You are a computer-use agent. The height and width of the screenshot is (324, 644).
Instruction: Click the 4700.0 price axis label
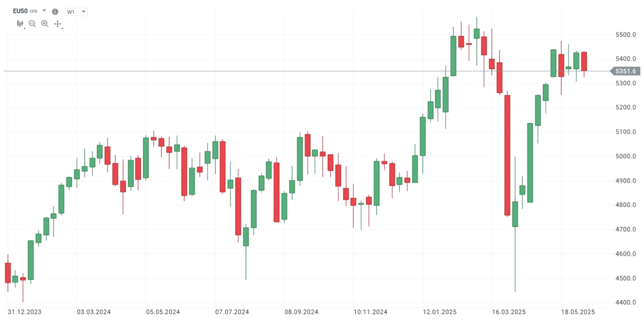(x=626, y=229)
